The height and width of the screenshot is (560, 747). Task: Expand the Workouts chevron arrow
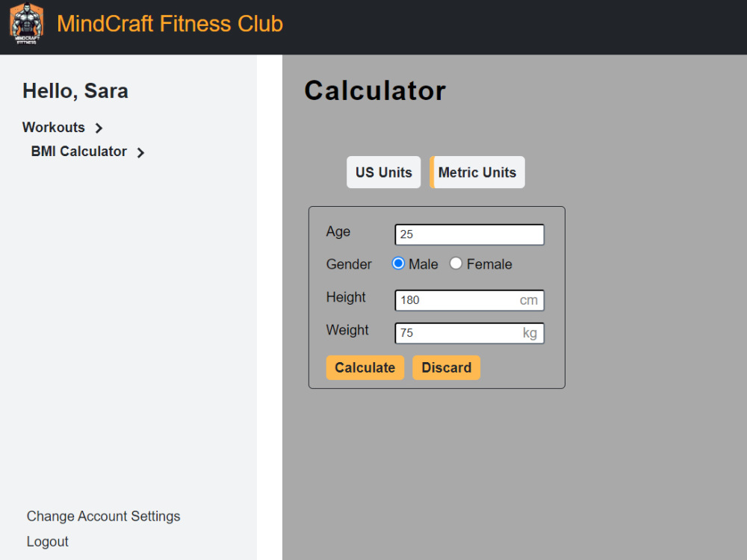pos(99,128)
